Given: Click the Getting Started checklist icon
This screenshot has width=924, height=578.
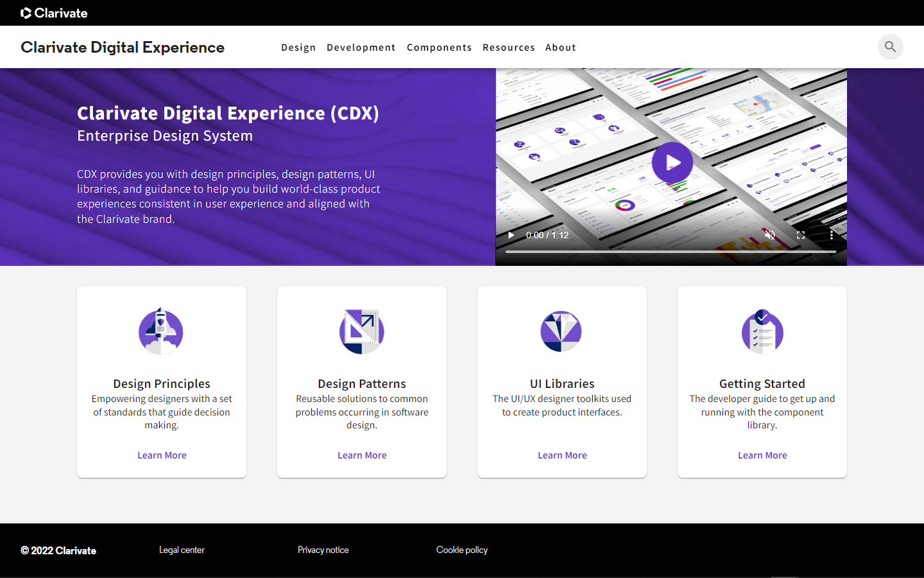Looking at the screenshot, I should click(x=762, y=331).
